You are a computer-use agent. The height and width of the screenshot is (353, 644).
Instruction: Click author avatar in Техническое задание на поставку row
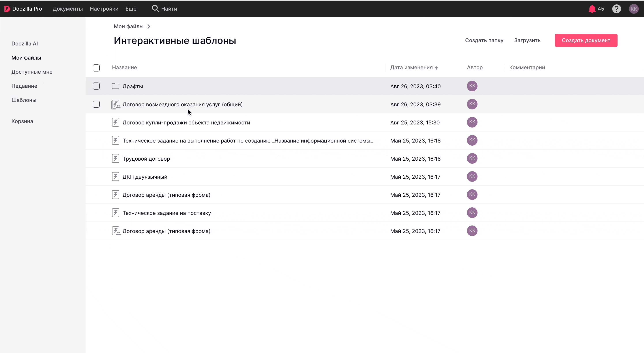[x=472, y=212]
